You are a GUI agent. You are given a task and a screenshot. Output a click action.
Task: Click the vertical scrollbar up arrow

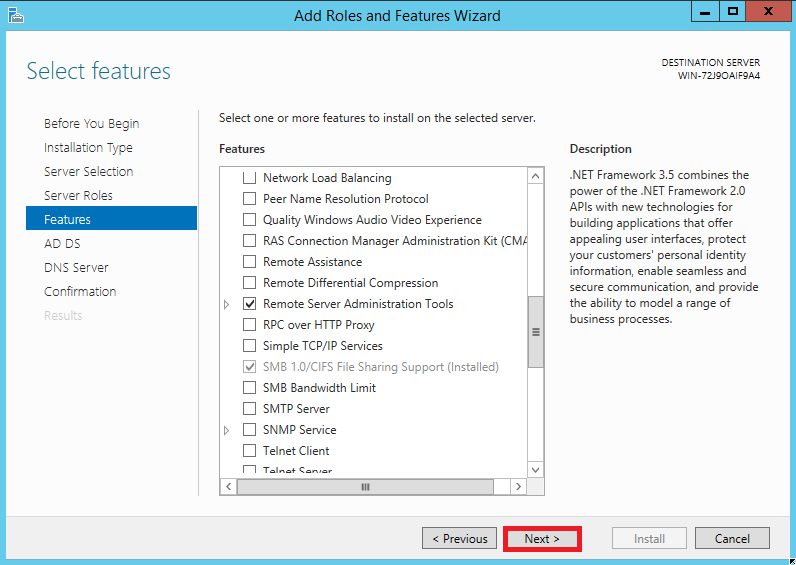click(535, 176)
